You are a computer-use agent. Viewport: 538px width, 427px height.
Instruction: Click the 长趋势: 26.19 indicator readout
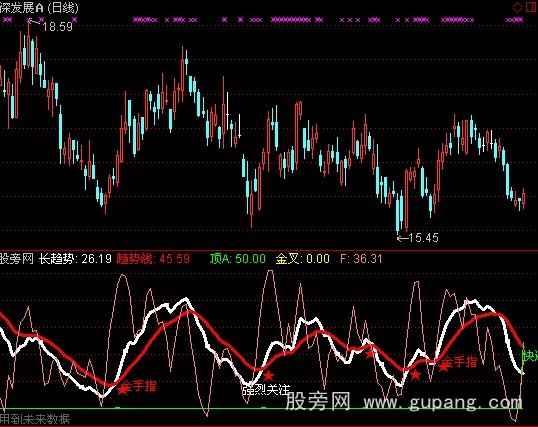75,258
